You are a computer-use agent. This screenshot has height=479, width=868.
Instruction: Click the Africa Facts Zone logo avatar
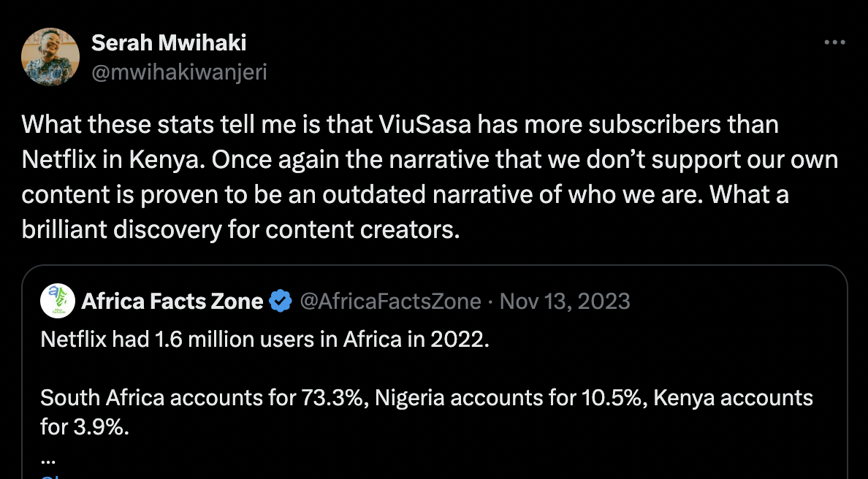[x=58, y=301]
